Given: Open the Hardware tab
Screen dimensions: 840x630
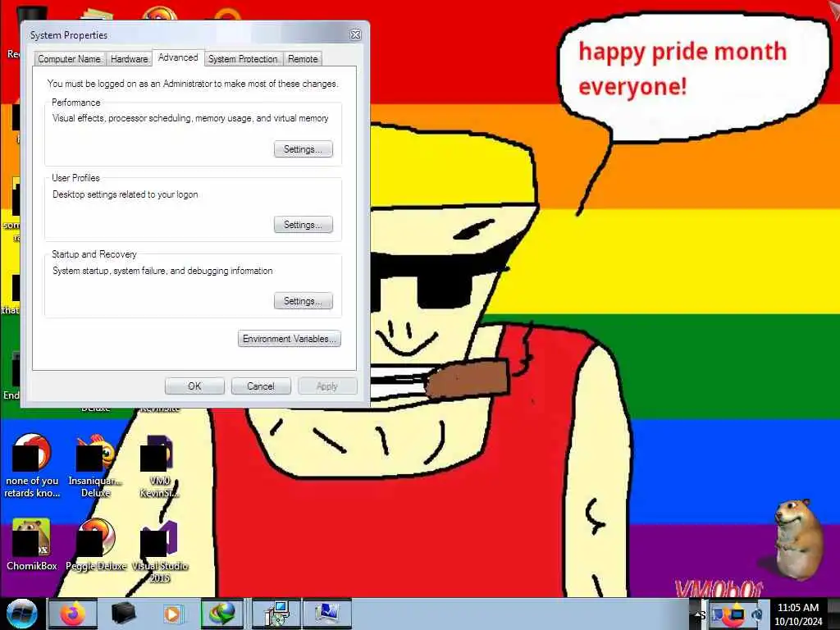Looking at the screenshot, I should [x=129, y=59].
